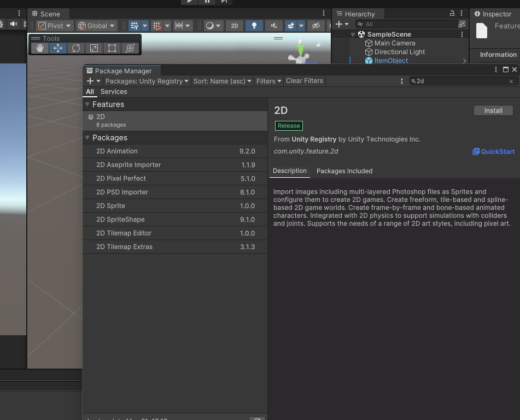Open Sort: Name (asc) dropdown
The height and width of the screenshot is (420, 520).
pyautogui.click(x=222, y=81)
